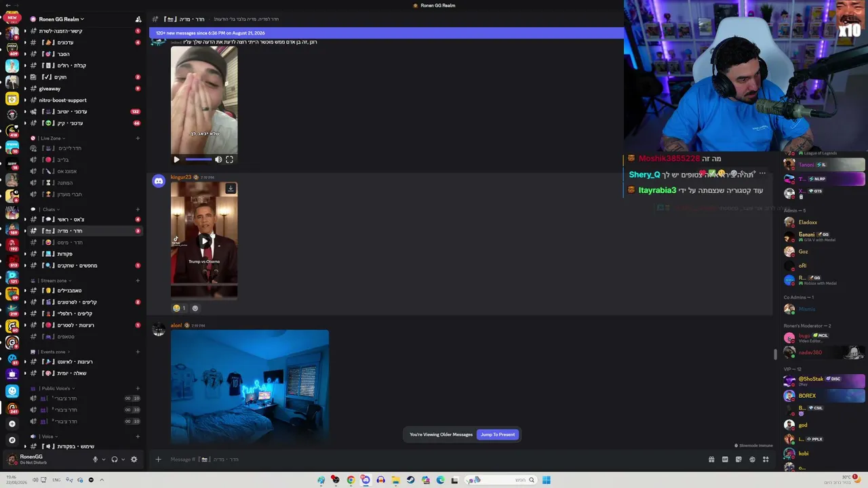Click Add a Server plus button
Viewport: 868px width, 488px height.
12,424
